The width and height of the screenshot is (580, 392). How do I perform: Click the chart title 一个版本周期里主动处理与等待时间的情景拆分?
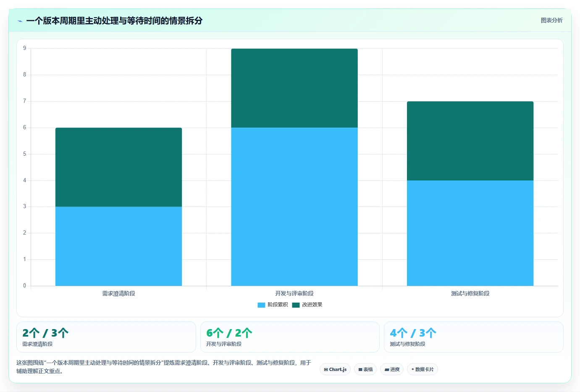pyautogui.click(x=114, y=21)
